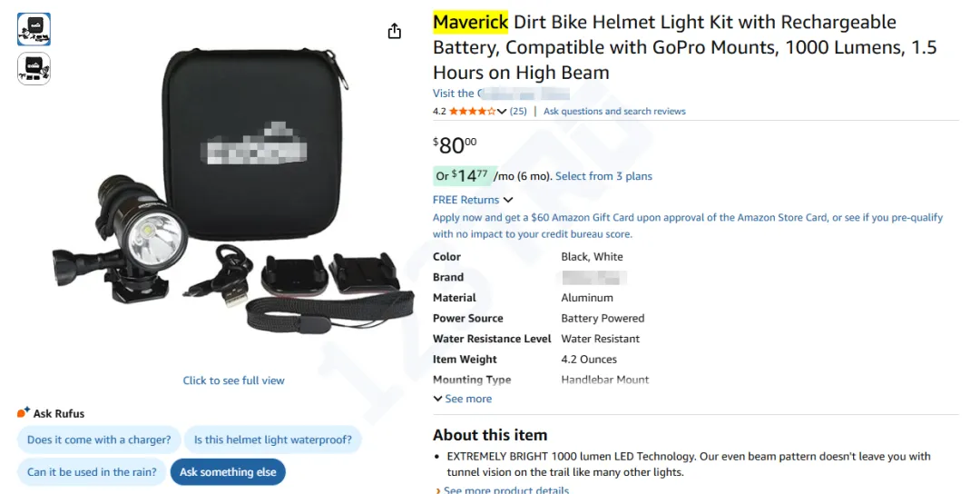Visit the brand store link
This screenshot has width=980, height=494.
501,94
